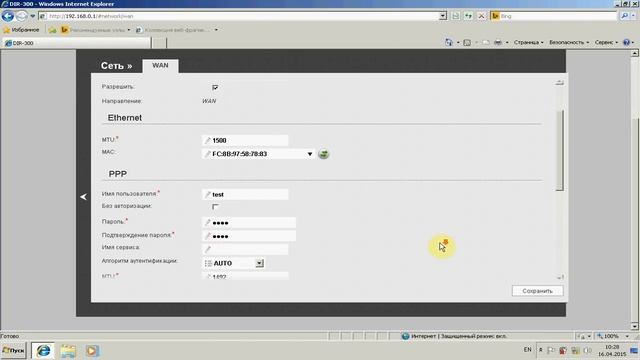Screen dimensions: 640x360
Task: Open the Страница menu
Action: [x=528, y=42]
